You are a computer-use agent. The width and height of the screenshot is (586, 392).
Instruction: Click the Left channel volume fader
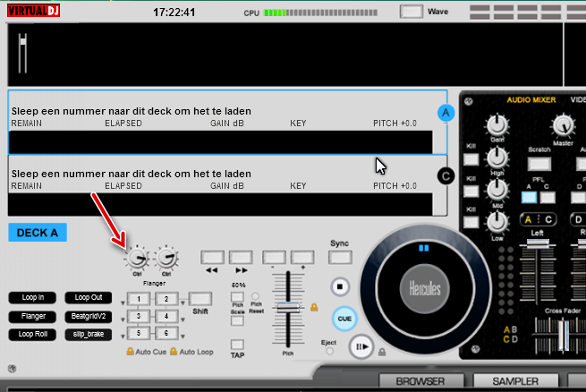click(538, 243)
